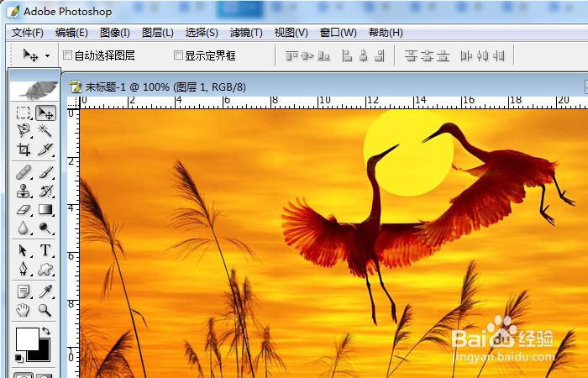The height and width of the screenshot is (378, 588).
Task: Click align top edges icon
Action: (x=291, y=56)
